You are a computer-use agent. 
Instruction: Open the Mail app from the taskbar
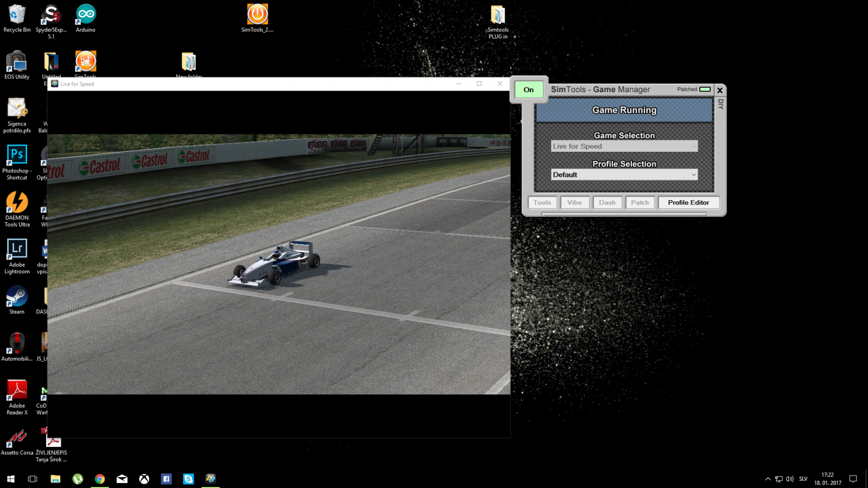click(122, 479)
